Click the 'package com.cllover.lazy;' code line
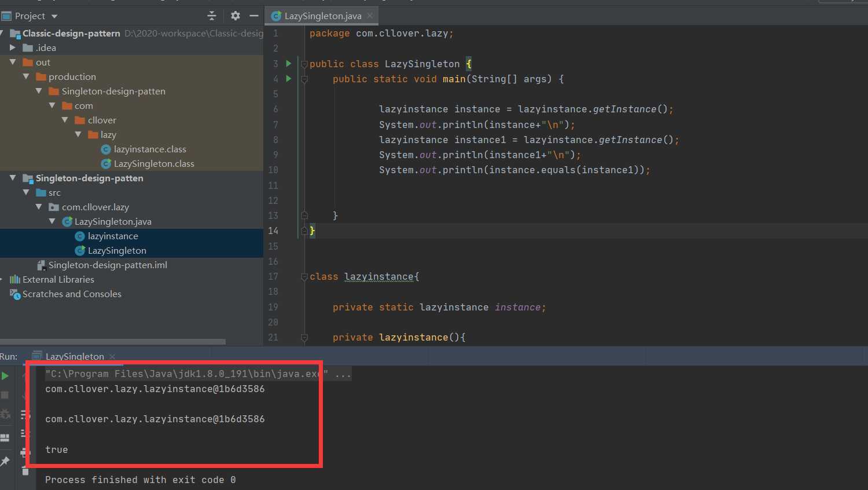This screenshot has height=490, width=868. tap(381, 34)
